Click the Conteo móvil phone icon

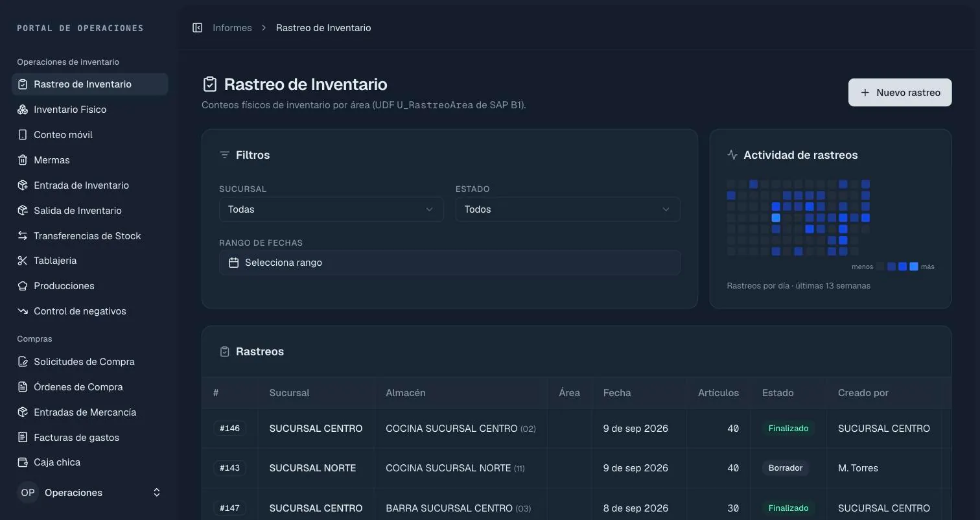(23, 135)
